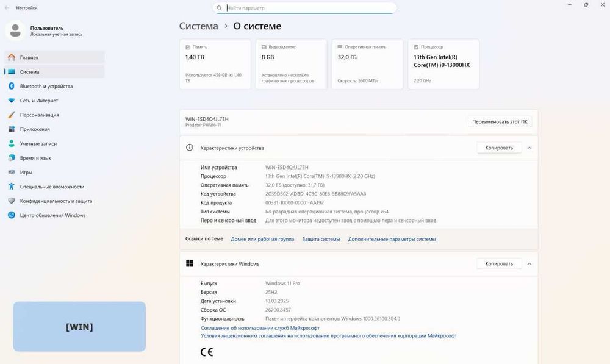This screenshot has width=610, height=364.
Task: Click version value 25H2
Action: point(271,292)
